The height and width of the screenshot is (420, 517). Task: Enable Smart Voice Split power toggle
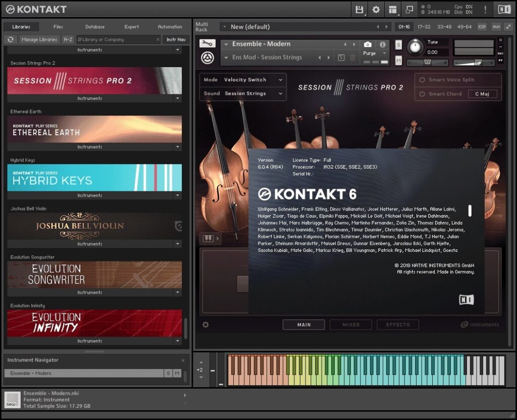tap(422, 80)
